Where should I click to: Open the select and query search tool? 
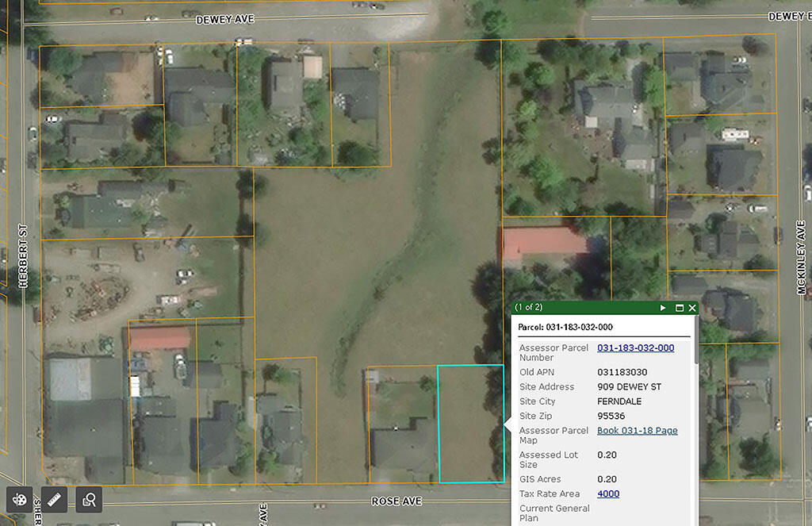coord(89,500)
